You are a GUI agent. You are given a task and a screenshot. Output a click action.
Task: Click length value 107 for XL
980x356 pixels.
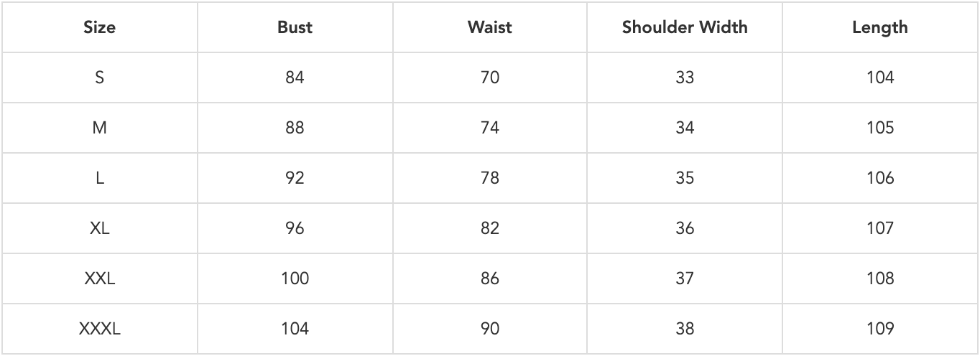[880, 228]
